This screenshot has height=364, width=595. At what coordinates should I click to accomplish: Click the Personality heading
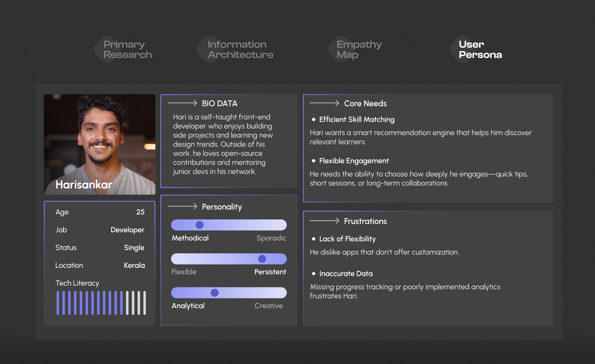pyautogui.click(x=222, y=207)
